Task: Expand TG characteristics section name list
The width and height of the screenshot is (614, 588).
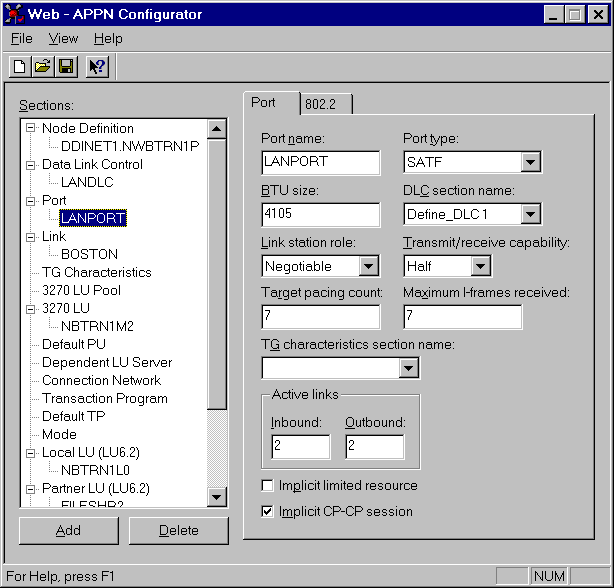Action: (x=408, y=368)
